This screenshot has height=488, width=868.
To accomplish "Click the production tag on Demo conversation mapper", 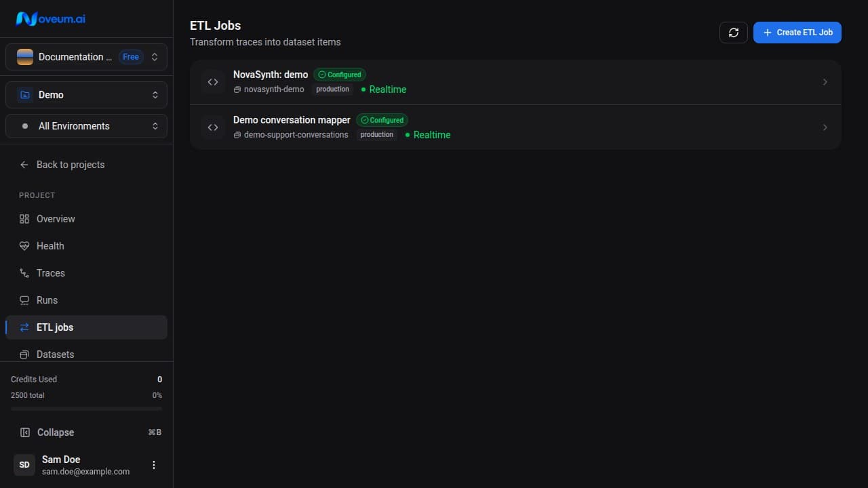I will coord(377,135).
